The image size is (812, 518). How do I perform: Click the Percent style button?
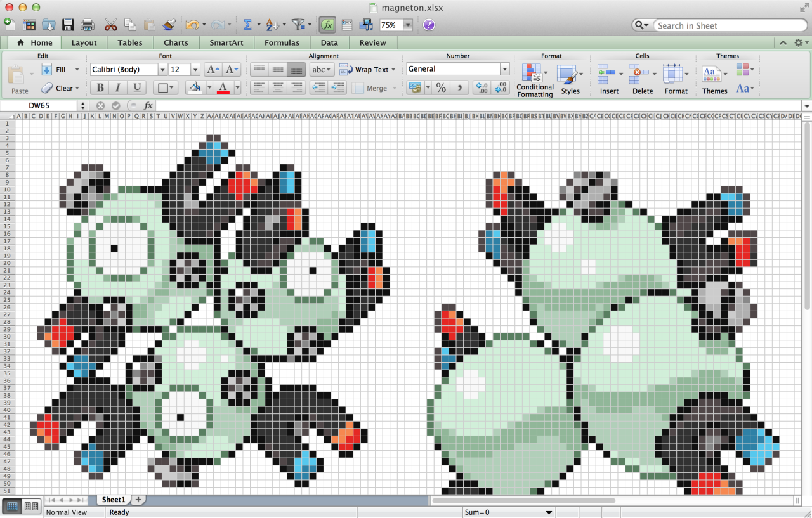tap(441, 87)
